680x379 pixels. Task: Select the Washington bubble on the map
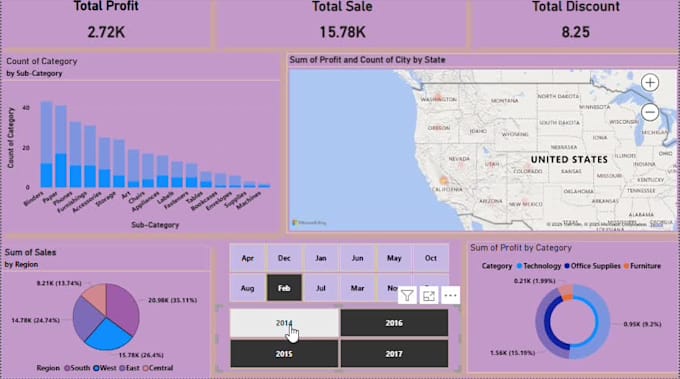438,96
